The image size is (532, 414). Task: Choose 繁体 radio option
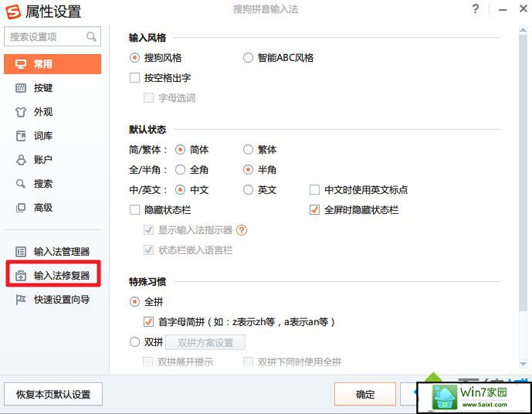248,150
